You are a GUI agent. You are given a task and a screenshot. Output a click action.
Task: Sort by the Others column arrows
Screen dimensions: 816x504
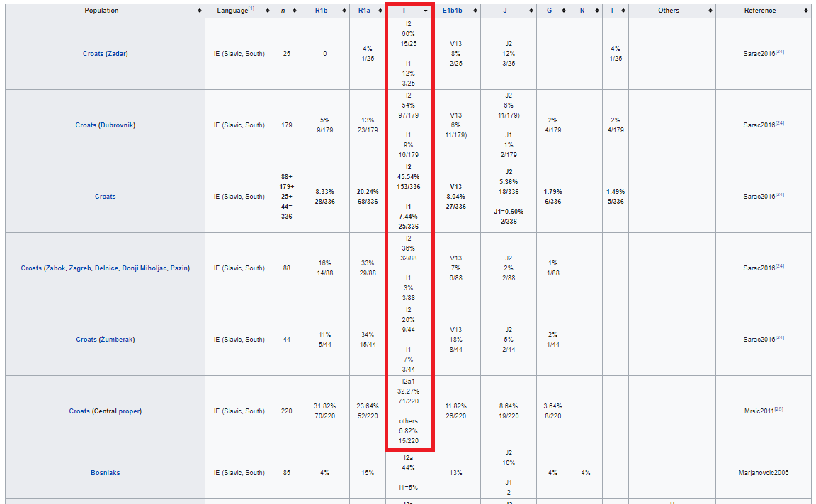[710, 11]
